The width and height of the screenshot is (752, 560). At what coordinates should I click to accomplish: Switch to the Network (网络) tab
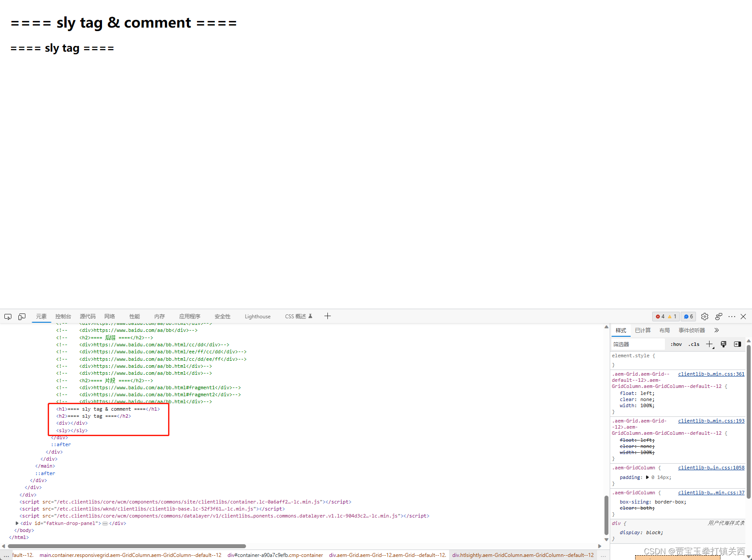point(109,317)
